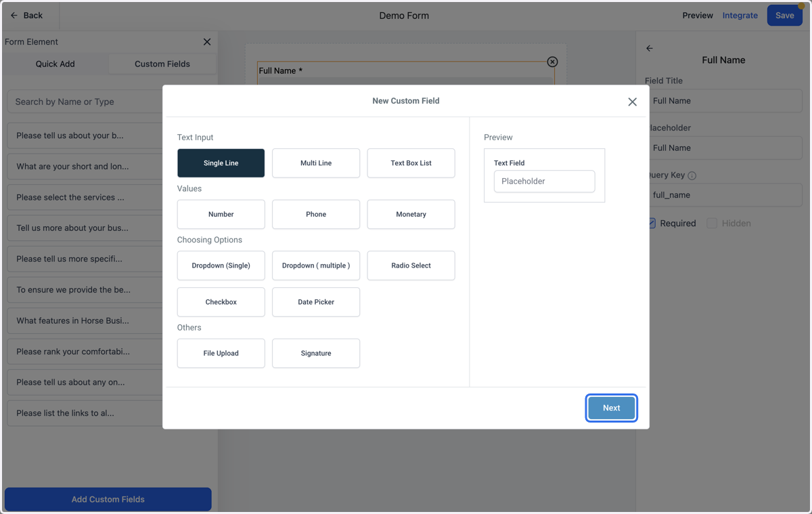Click the Demo Form title
Screen dimensions: 812x514
(x=404, y=16)
